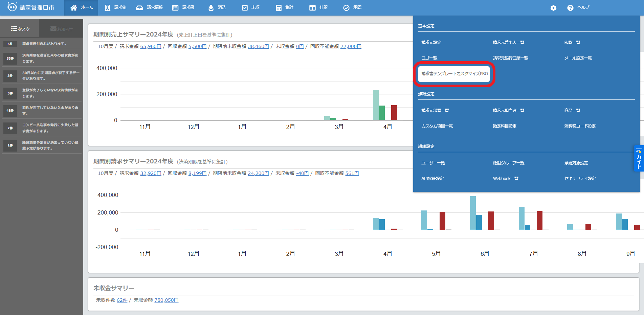Click the -40円 未収金額 link
This screenshot has width=644, height=315.
(x=302, y=173)
